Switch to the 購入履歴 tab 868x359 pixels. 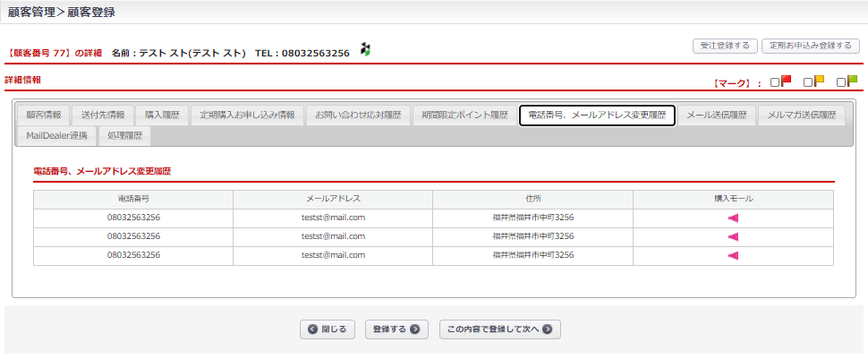tap(162, 115)
